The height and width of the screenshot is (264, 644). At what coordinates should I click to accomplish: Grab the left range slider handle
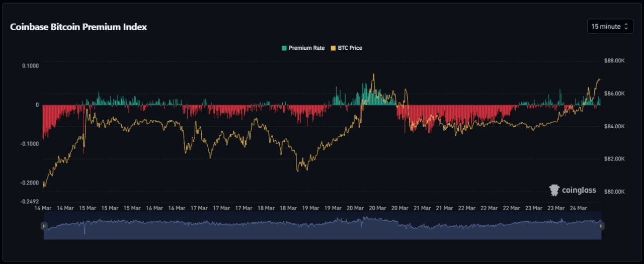point(44,226)
